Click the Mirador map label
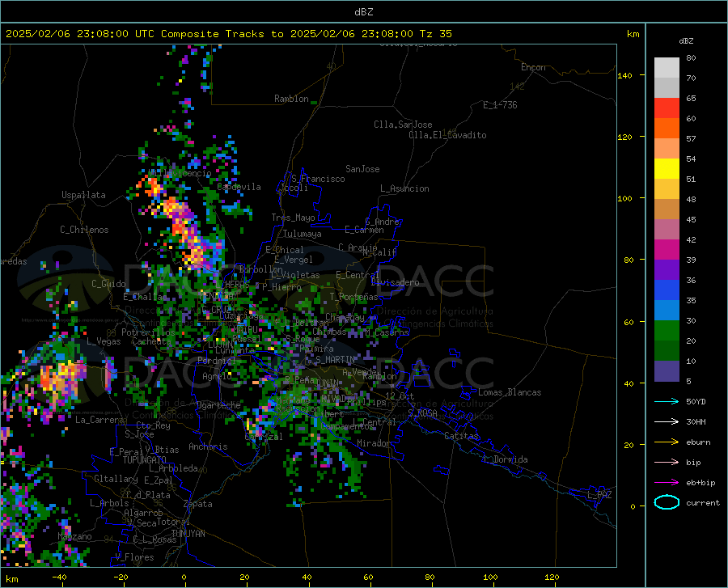The height and width of the screenshot is (588, 728). click(x=373, y=443)
